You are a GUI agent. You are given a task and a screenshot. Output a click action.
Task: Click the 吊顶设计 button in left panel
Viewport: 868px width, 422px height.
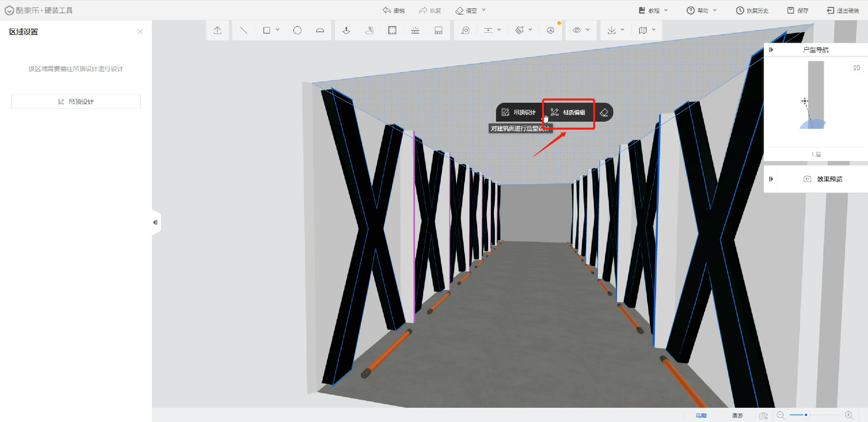76,102
